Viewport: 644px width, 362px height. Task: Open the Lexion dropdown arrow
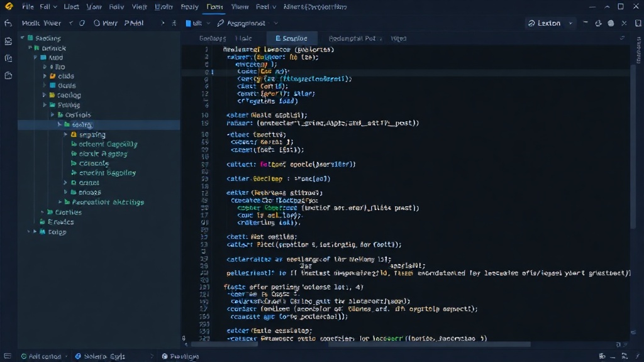570,23
